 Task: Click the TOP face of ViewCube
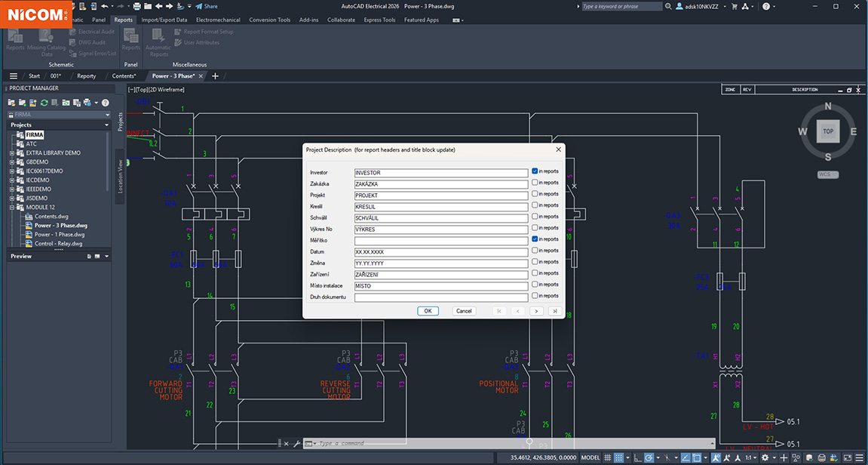point(827,131)
